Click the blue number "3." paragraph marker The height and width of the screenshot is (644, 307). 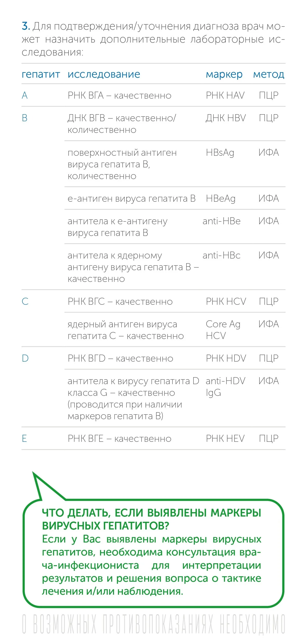(26, 26)
